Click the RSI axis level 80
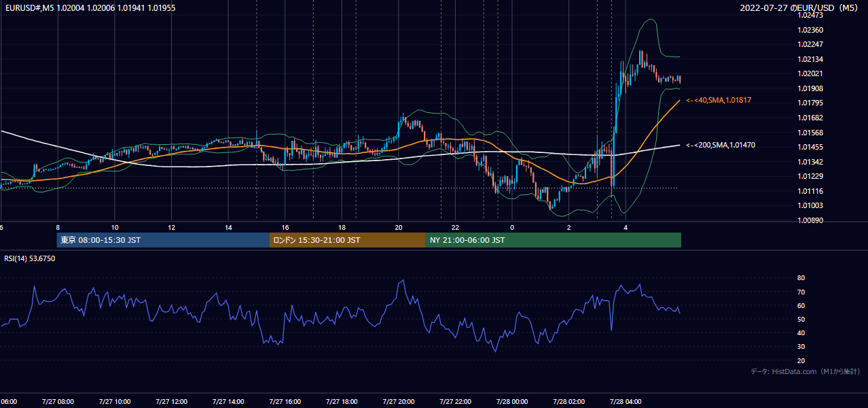 pos(801,278)
